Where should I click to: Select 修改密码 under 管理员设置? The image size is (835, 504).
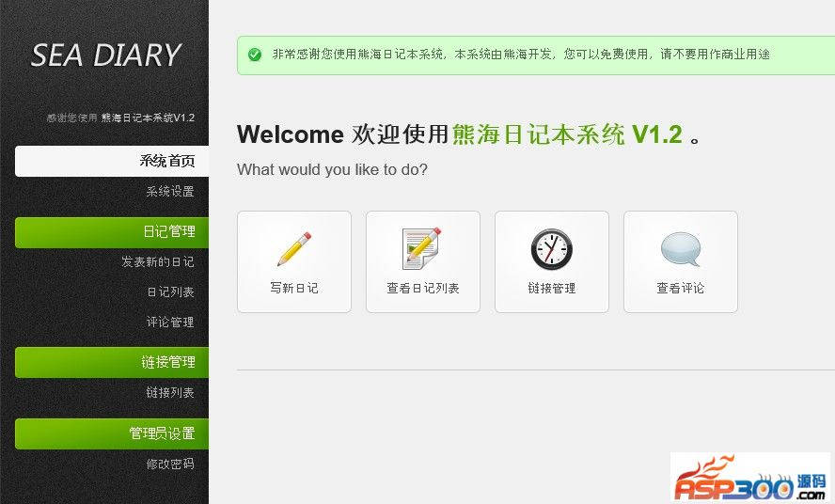click(170, 465)
